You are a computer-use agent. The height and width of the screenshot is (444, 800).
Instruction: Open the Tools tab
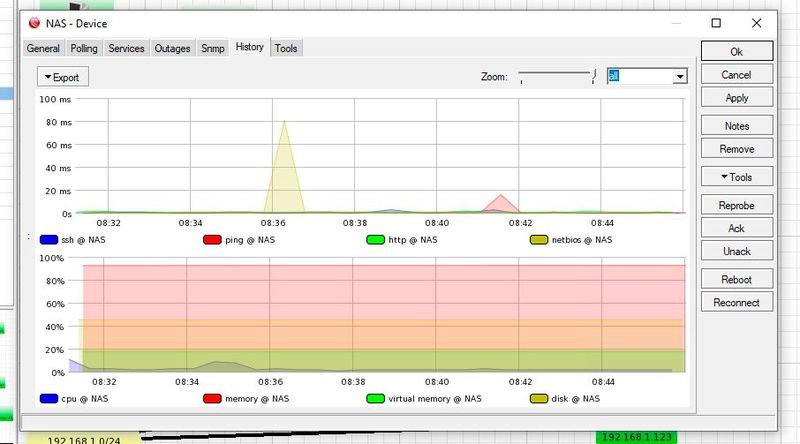pyautogui.click(x=286, y=48)
